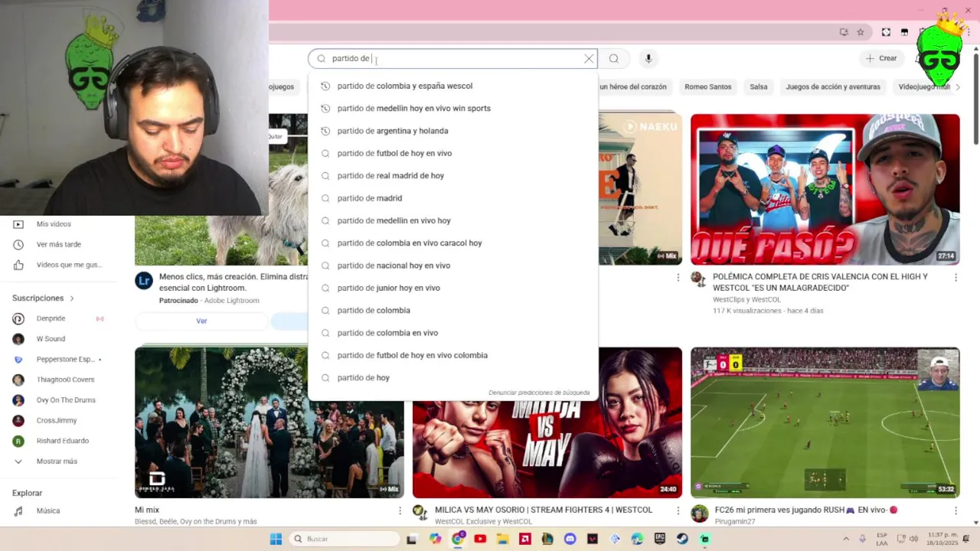Open options menu for the FC26 video
Image resolution: width=980 pixels, height=551 pixels.
pyautogui.click(x=955, y=510)
